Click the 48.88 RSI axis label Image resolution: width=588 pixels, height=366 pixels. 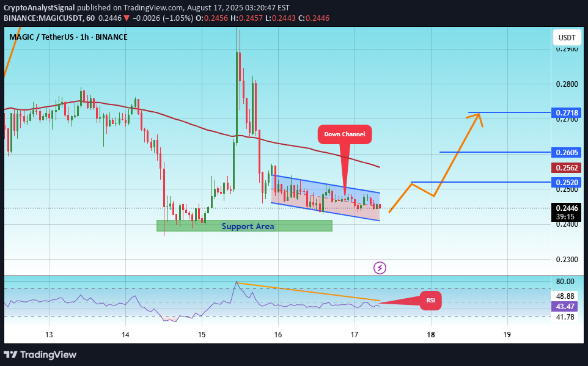[565, 296]
